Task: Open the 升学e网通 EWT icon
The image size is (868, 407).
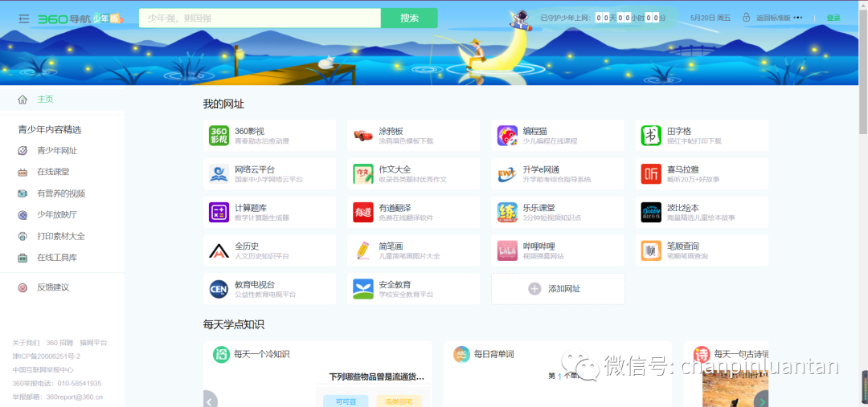Action: tap(507, 173)
